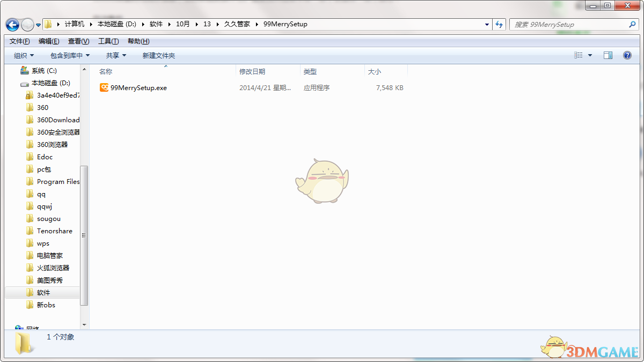Open the 包含到库中 dropdown
Screen dimensions: 644x362
[70, 55]
